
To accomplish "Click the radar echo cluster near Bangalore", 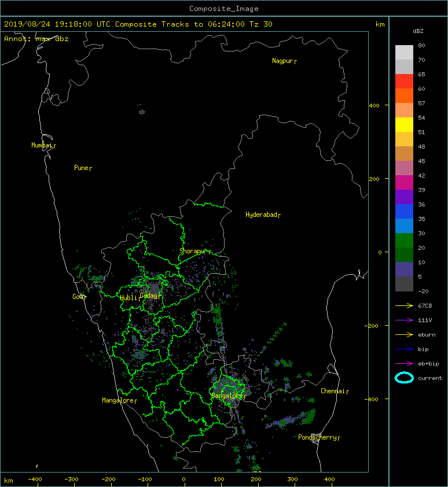I will (x=230, y=388).
